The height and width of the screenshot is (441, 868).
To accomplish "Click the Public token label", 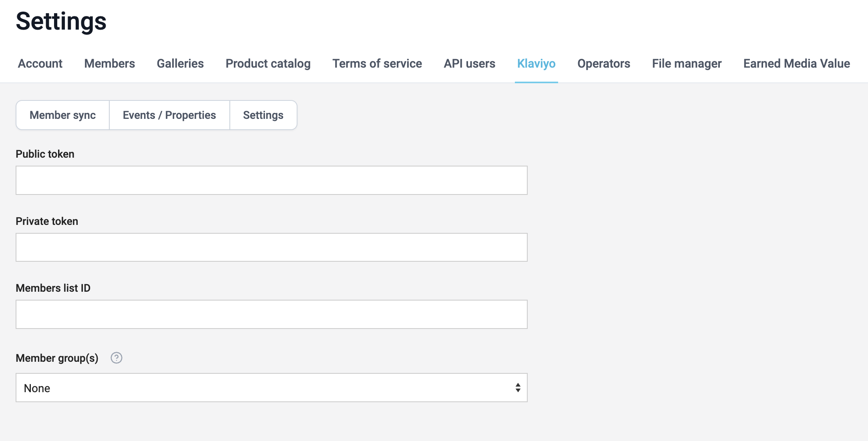I will coord(45,154).
